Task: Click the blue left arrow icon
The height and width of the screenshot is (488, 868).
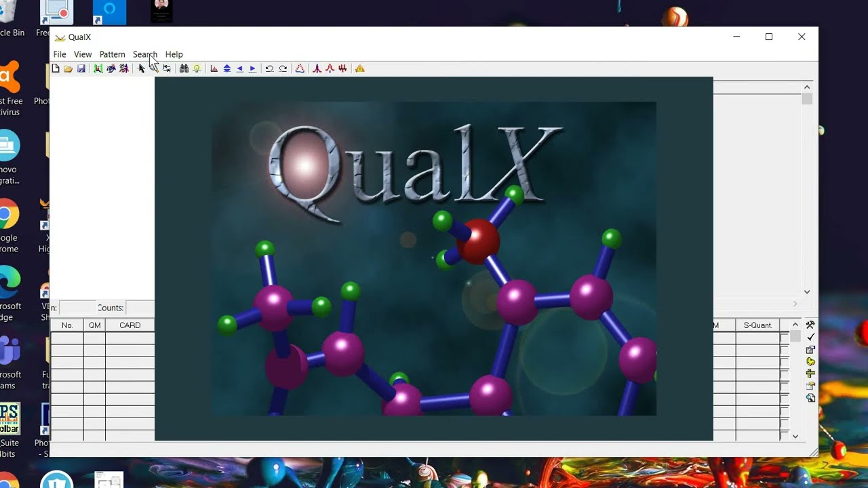Action: tap(239, 68)
